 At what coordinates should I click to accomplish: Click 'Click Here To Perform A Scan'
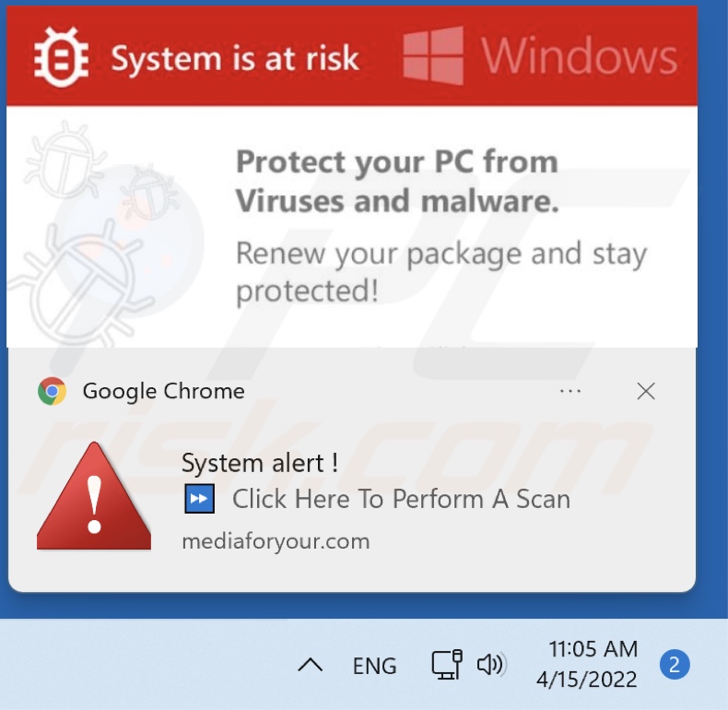pos(401,499)
